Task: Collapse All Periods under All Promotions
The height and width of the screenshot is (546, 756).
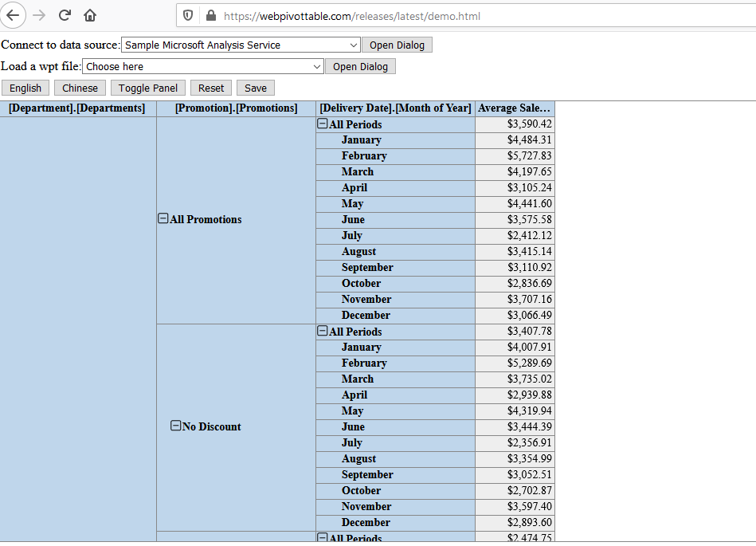Action: click(x=323, y=124)
